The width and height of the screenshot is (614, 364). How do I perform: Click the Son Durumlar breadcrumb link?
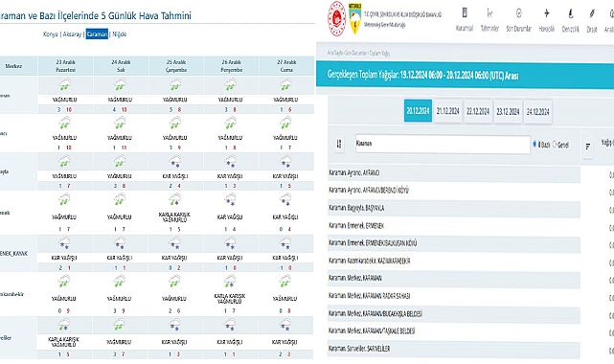coord(356,53)
